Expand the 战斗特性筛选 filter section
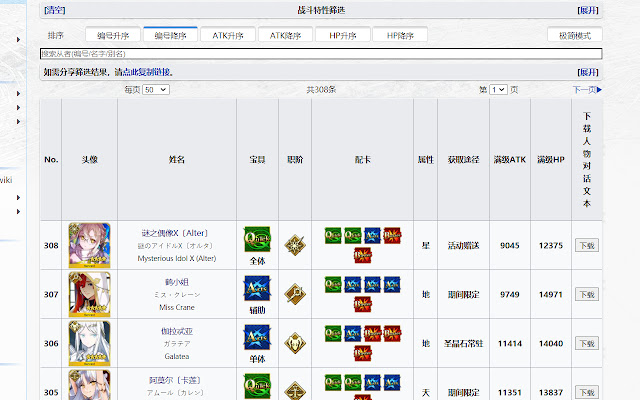Image resolution: width=640 pixels, height=400 pixels. (x=588, y=10)
